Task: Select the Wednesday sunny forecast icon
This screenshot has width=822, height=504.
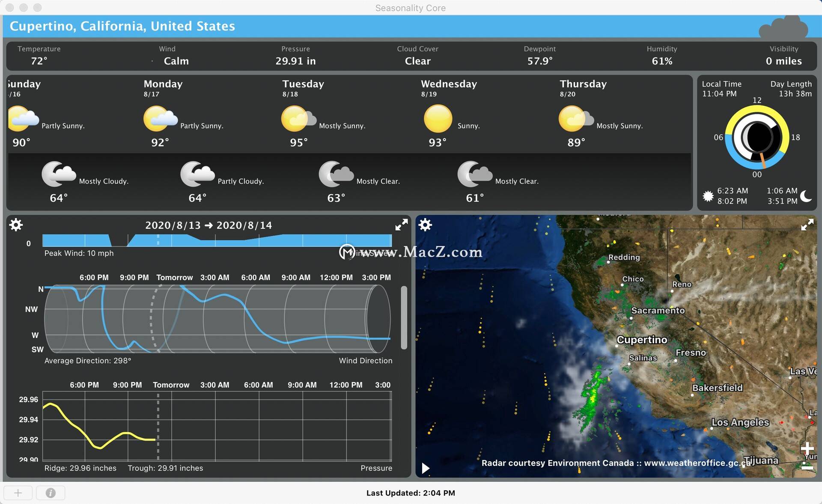Action: click(x=438, y=119)
